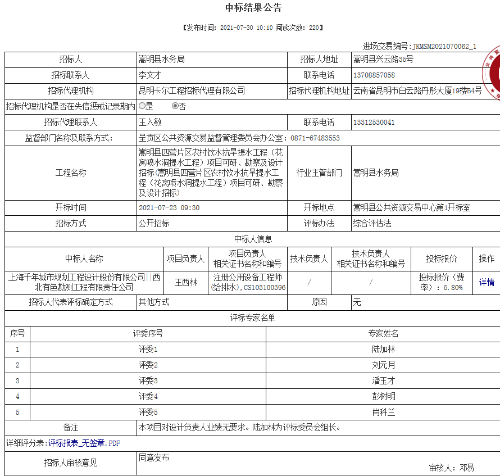
Task: Select the 是 radio button
Action: pos(142,106)
